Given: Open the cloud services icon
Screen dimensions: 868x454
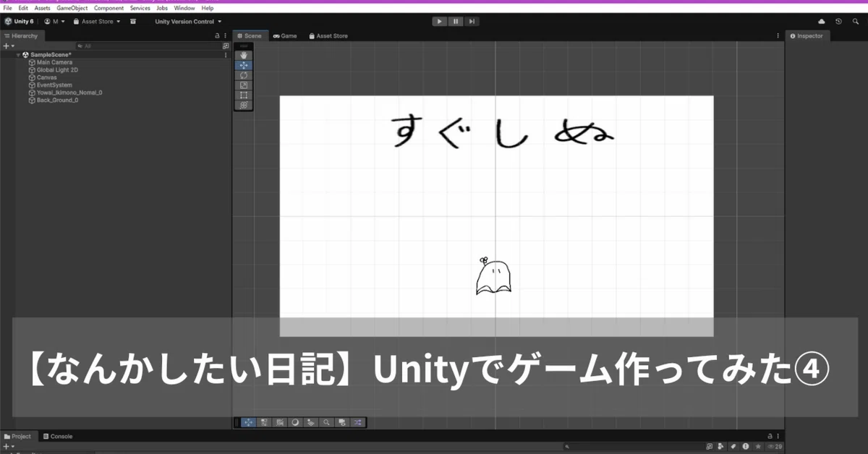Looking at the screenshot, I should (822, 22).
